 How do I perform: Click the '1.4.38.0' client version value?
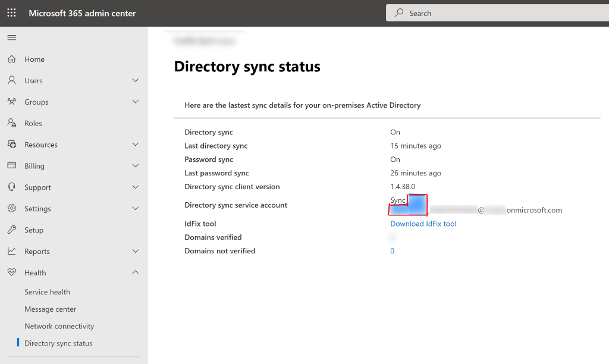pyautogui.click(x=403, y=187)
